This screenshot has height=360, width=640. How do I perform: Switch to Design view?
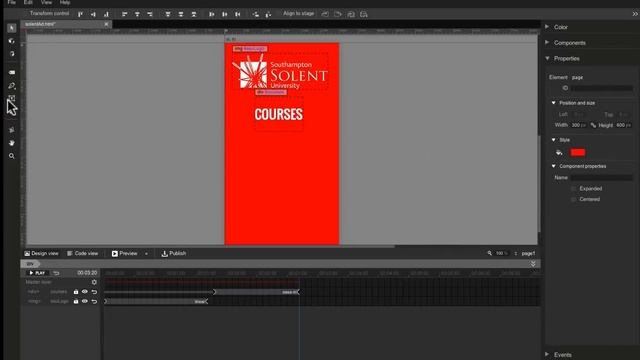tap(41, 253)
